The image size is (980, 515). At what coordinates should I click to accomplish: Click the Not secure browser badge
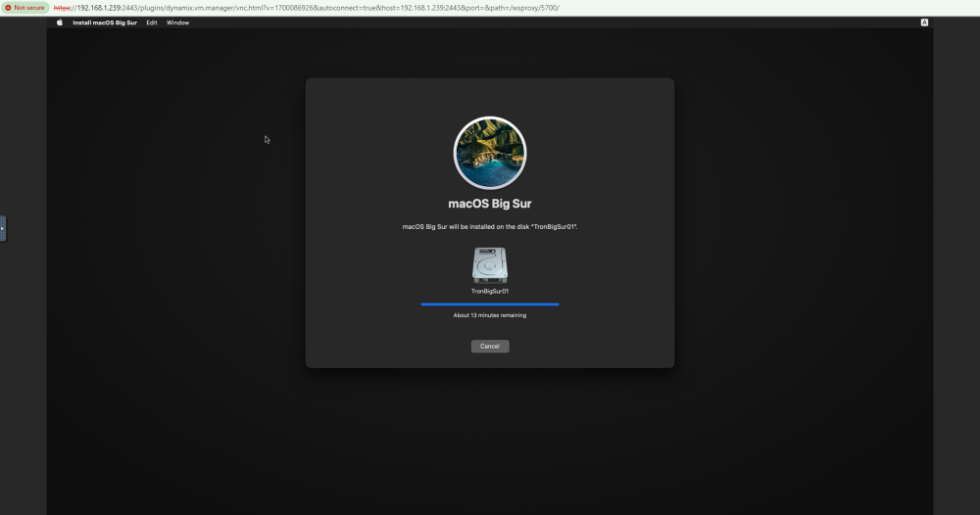tap(25, 8)
